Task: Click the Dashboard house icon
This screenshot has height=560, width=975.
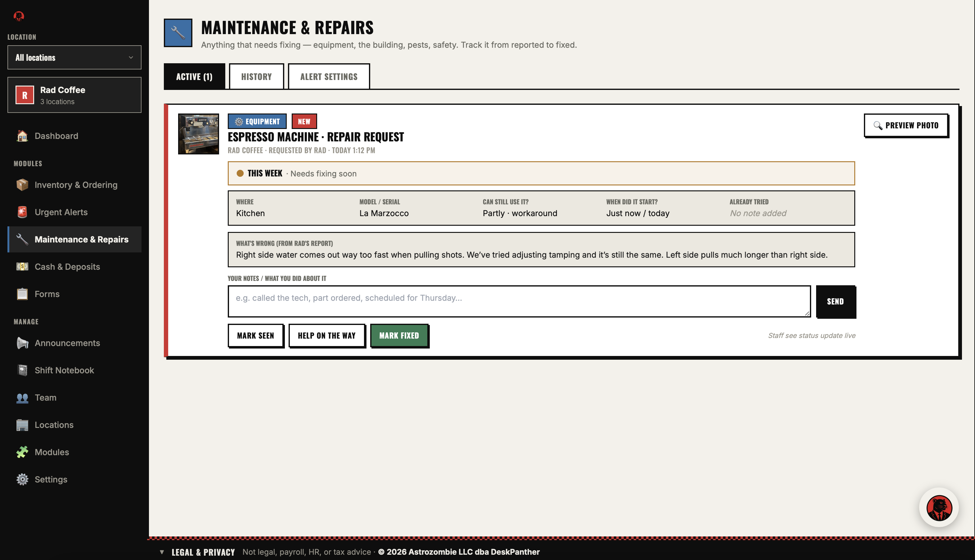Action: pos(22,136)
